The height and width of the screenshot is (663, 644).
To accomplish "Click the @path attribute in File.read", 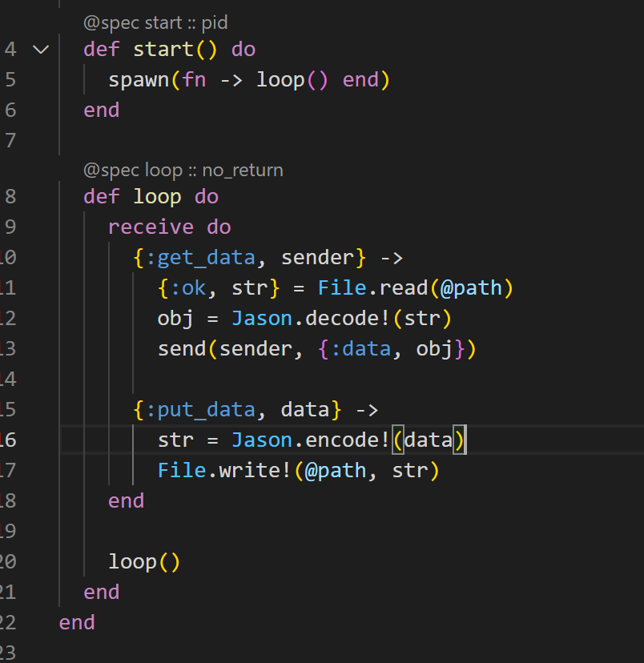I will coord(471,288).
